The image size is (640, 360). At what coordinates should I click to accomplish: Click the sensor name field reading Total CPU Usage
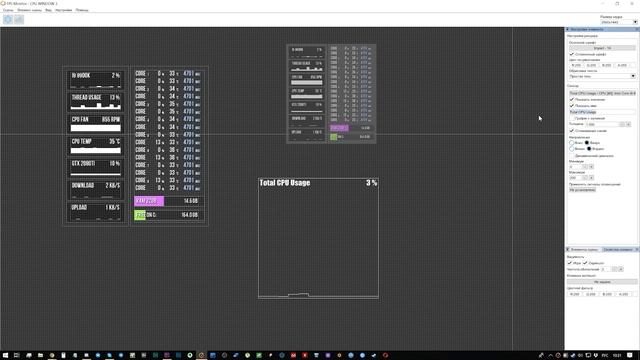click(x=602, y=112)
